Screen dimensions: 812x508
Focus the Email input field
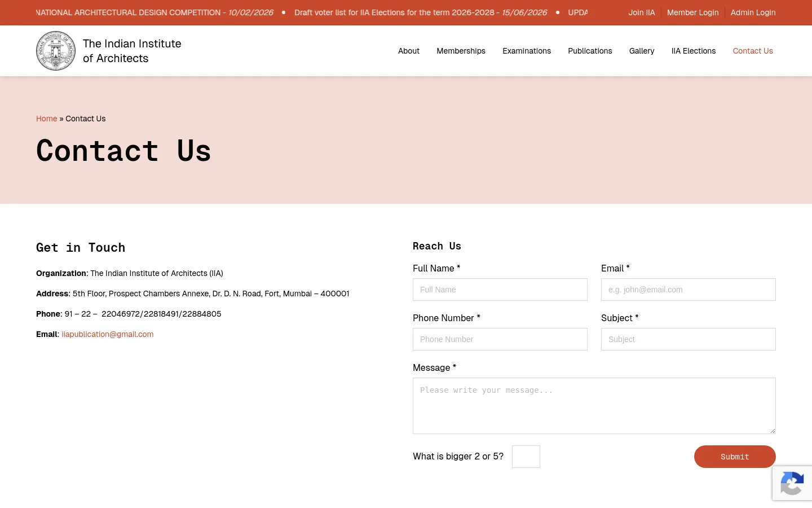click(689, 290)
